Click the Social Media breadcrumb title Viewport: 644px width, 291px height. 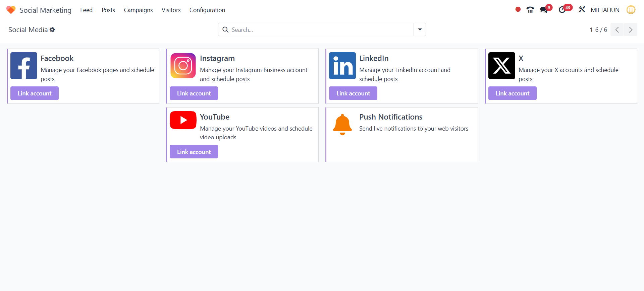pos(28,29)
